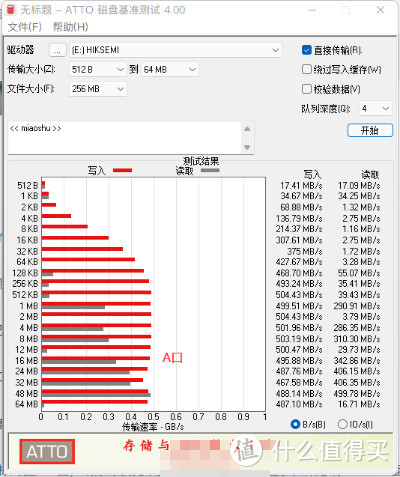Select the B/s(B) radio button

[295, 424]
